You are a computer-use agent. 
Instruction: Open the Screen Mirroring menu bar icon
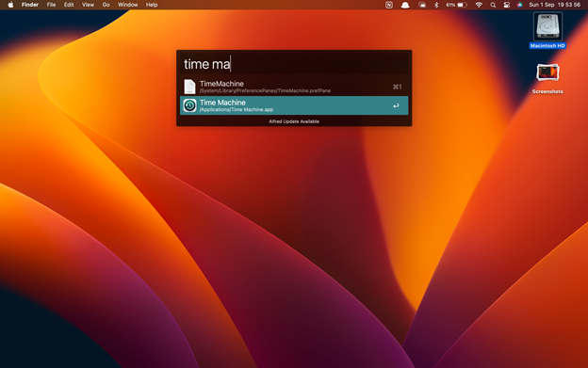click(x=422, y=5)
